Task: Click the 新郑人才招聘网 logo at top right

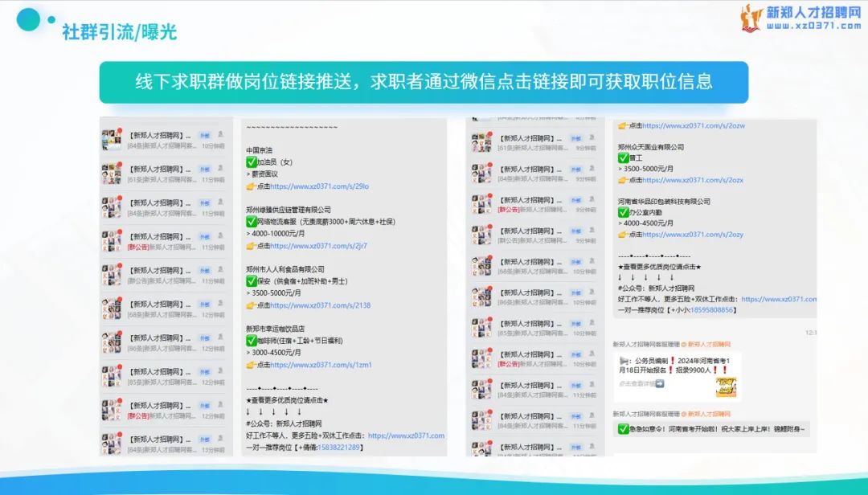Action: (800, 18)
